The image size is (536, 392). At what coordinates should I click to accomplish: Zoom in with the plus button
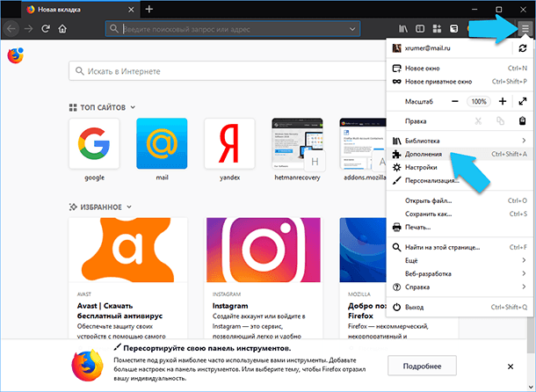[x=503, y=101]
